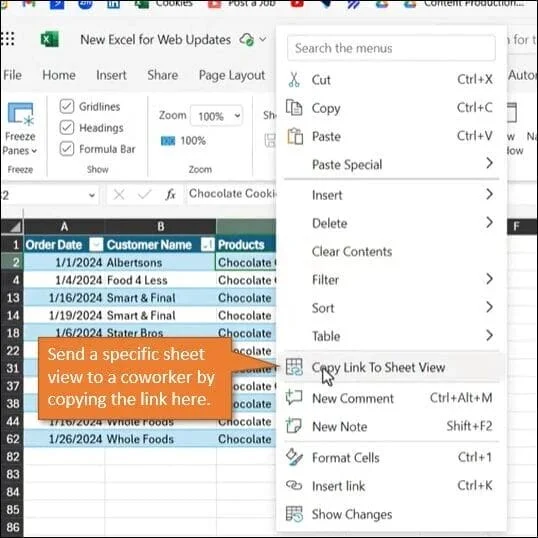Open the Customer Name filter dropdown
The image size is (538, 538).
(x=208, y=244)
